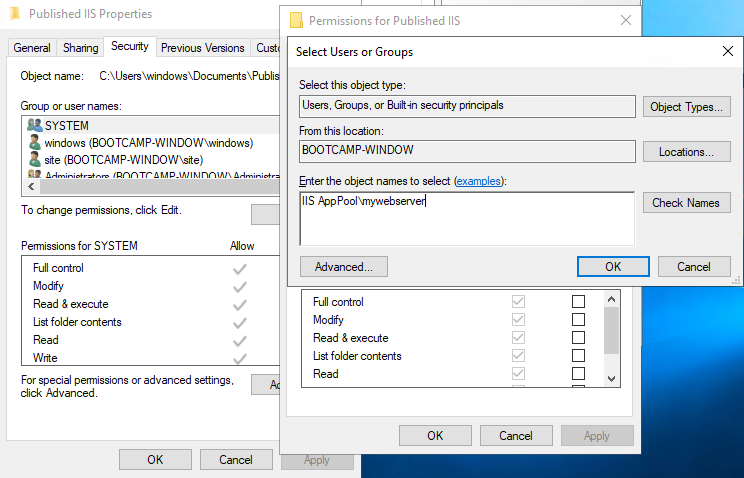Open the Locations dialog button

coord(687,152)
